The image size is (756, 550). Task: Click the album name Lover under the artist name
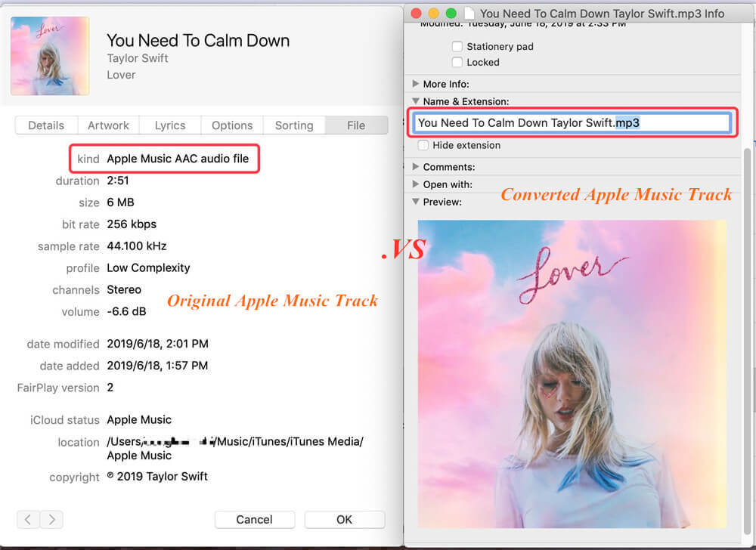coord(121,75)
